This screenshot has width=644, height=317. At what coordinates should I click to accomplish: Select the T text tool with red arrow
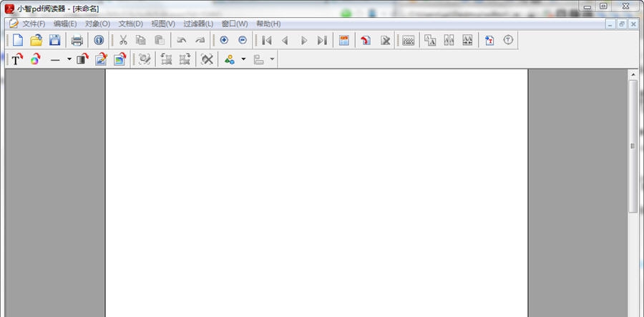pyautogui.click(x=17, y=59)
